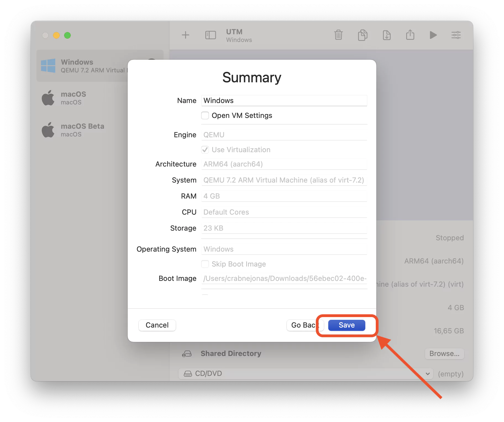Delete the VM with trash icon

click(x=338, y=35)
